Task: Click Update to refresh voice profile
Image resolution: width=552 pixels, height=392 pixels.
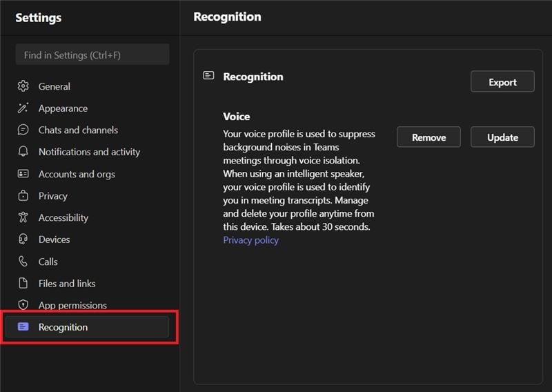Action: tap(502, 137)
